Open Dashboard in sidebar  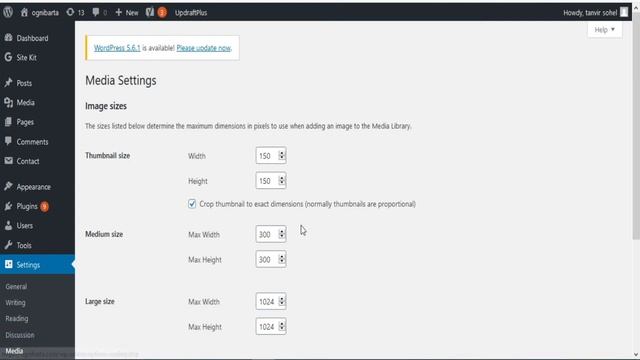tap(32, 38)
